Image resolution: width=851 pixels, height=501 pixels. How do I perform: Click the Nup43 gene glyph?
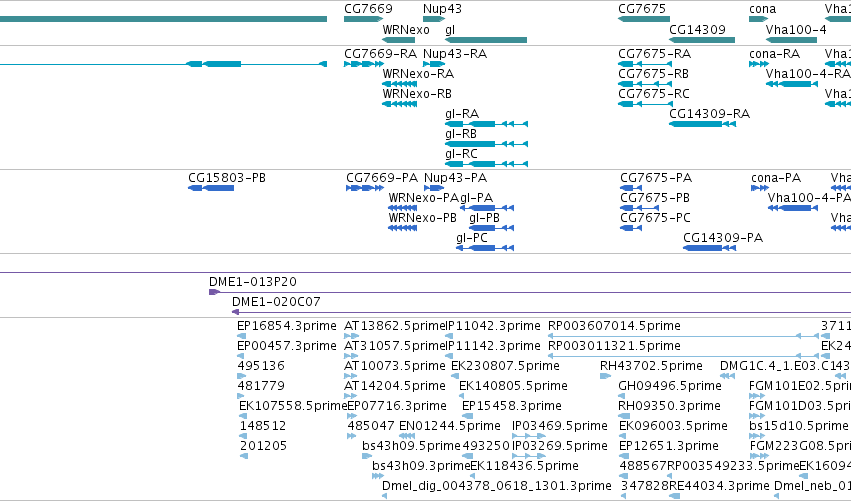(x=434, y=19)
